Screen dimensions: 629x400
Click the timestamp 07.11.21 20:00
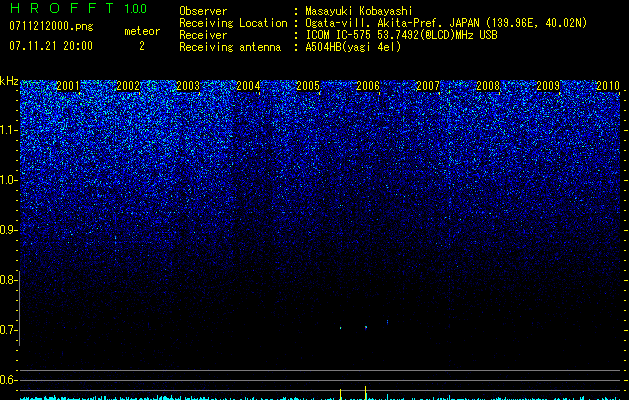point(51,46)
